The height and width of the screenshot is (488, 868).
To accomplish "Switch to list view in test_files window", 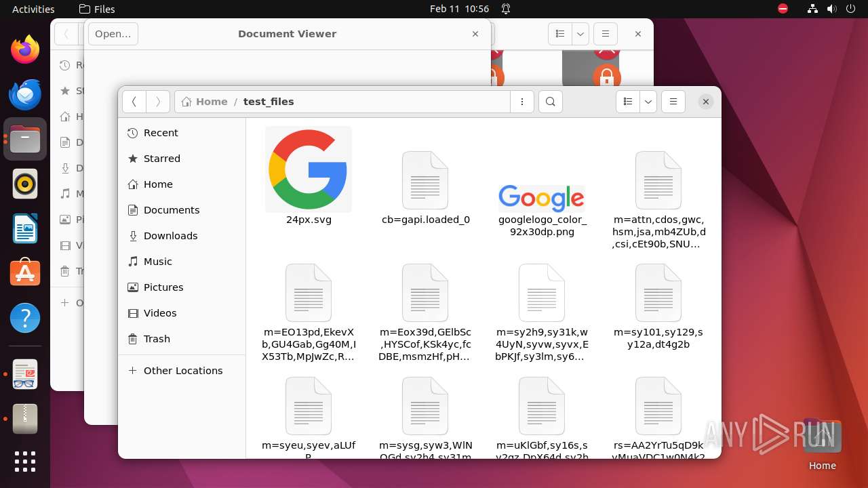I will 628,102.
